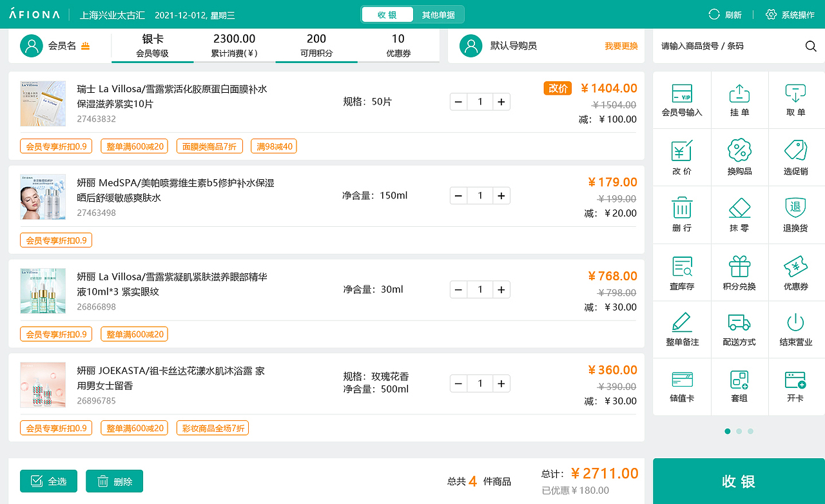Start a 退换货 return or exchange
Viewport: 825px width, 504px height.
click(x=796, y=215)
